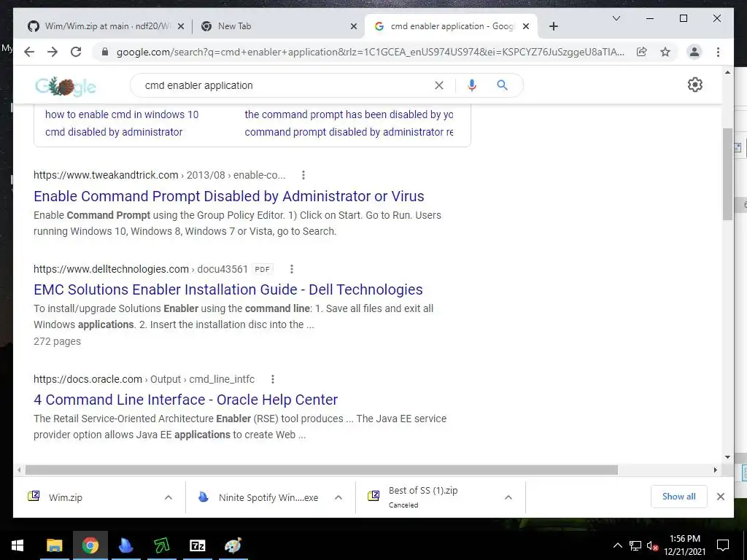Image resolution: width=747 pixels, height=560 pixels.
Task: Click the vertical page scrollbar
Action: point(727,174)
